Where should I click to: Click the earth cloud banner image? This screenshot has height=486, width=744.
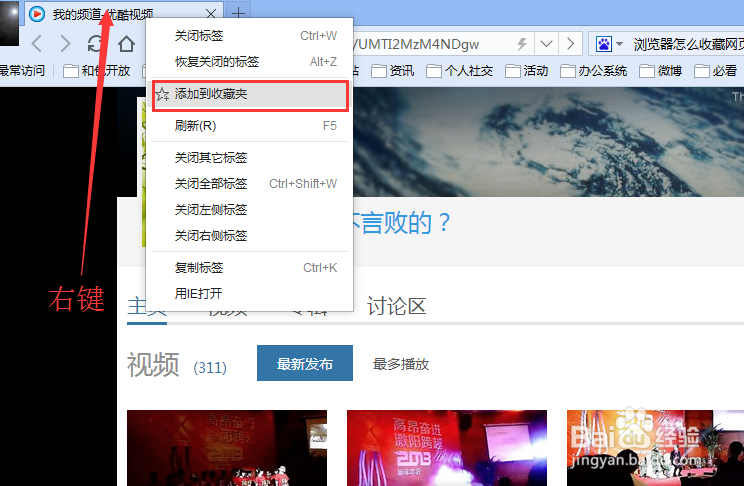click(549, 142)
